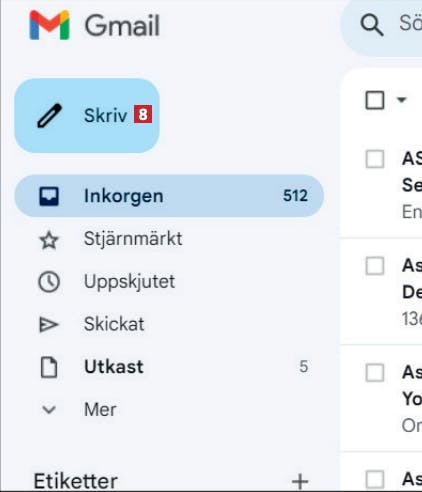Click the clock icon beside Uppskjutet
The width and height of the screenshot is (422, 492).
49,282
